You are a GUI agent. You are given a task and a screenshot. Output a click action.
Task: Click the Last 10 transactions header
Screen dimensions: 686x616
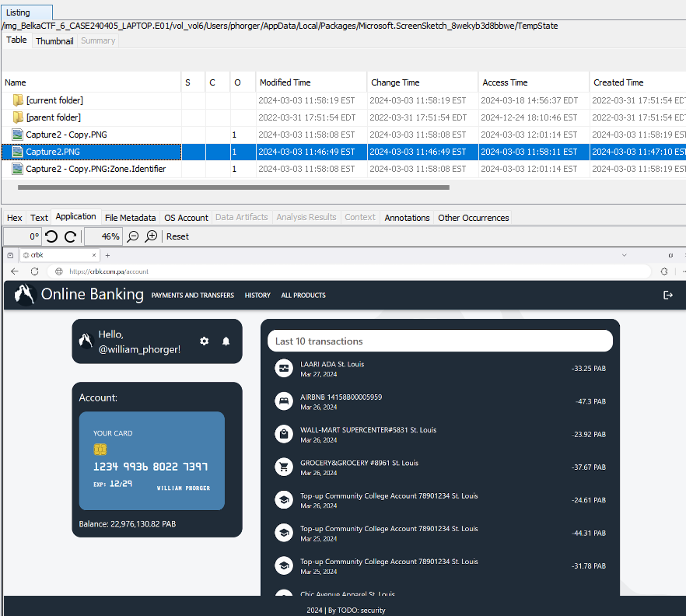click(440, 341)
